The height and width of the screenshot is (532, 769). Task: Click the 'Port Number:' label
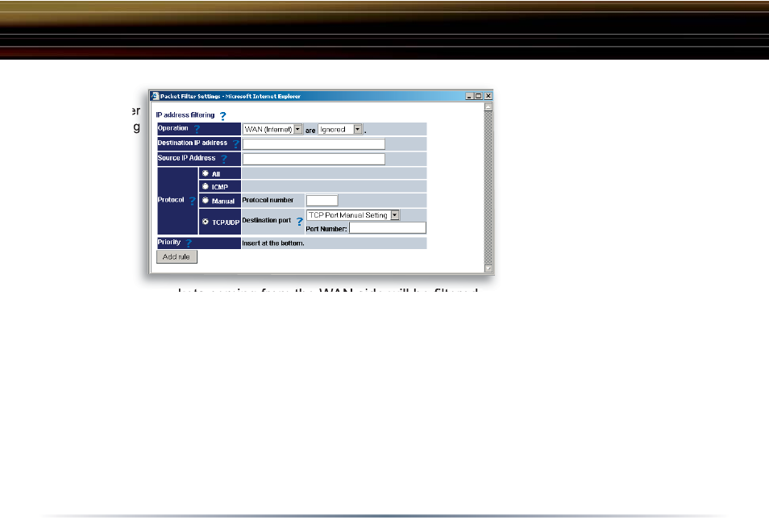coord(326,229)
